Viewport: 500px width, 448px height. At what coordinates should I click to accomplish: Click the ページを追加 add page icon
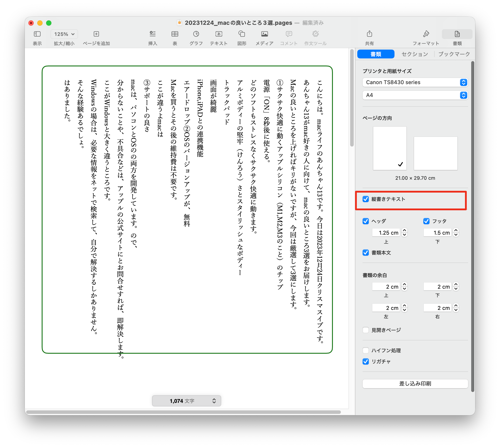[x=96, y=34]
